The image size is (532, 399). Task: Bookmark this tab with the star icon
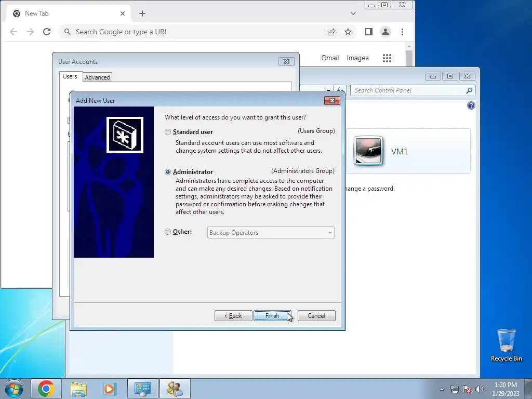(x=348, y=32)
